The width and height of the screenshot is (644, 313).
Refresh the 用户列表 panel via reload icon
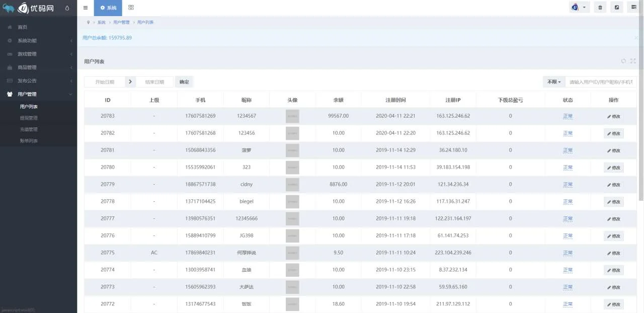tap(623, 61)
